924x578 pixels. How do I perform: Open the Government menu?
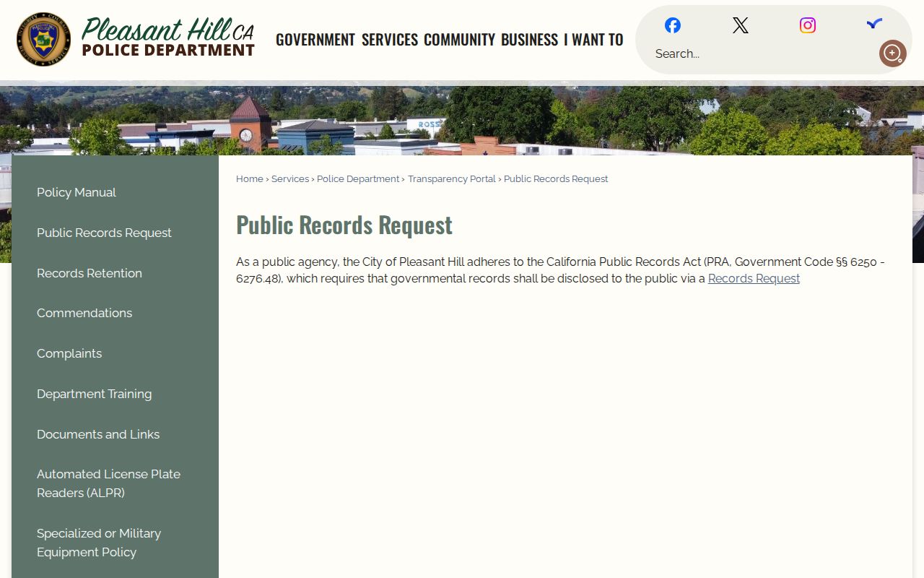(315, 39)
